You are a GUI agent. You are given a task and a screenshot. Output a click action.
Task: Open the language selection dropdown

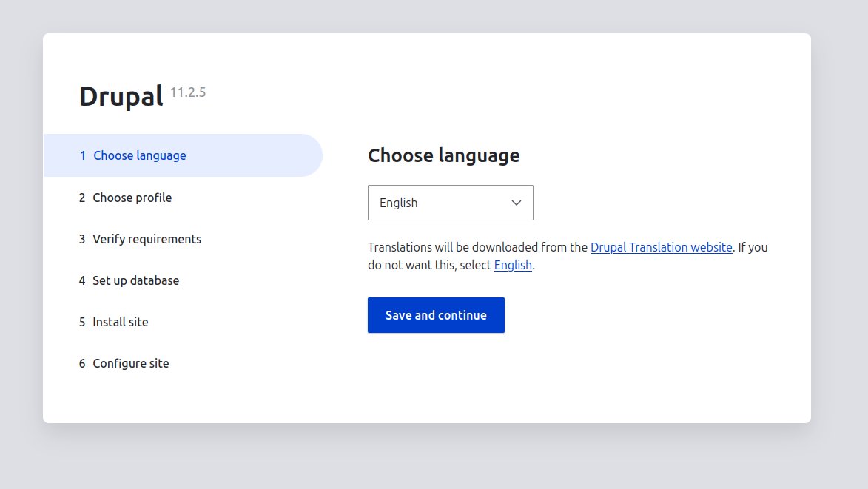pyautogui.click(x=450, y=203)
